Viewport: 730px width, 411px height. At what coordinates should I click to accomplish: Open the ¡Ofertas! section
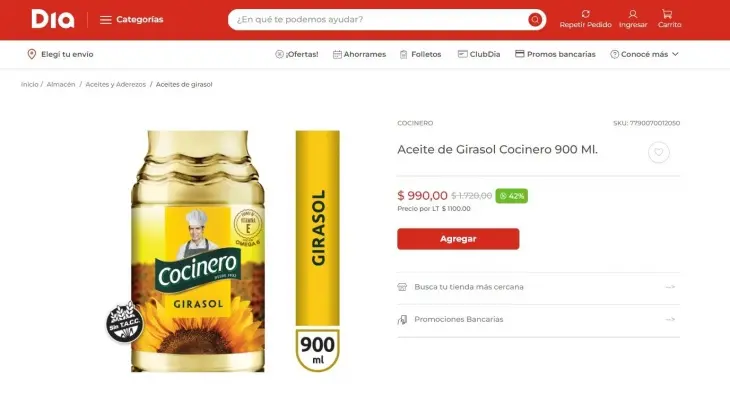click(x=297, y=54)
